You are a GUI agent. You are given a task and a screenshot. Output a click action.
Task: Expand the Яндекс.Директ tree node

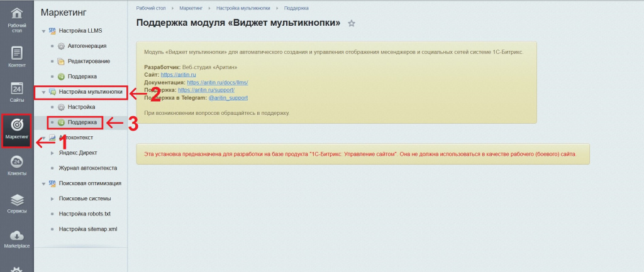tap(52, 153)
